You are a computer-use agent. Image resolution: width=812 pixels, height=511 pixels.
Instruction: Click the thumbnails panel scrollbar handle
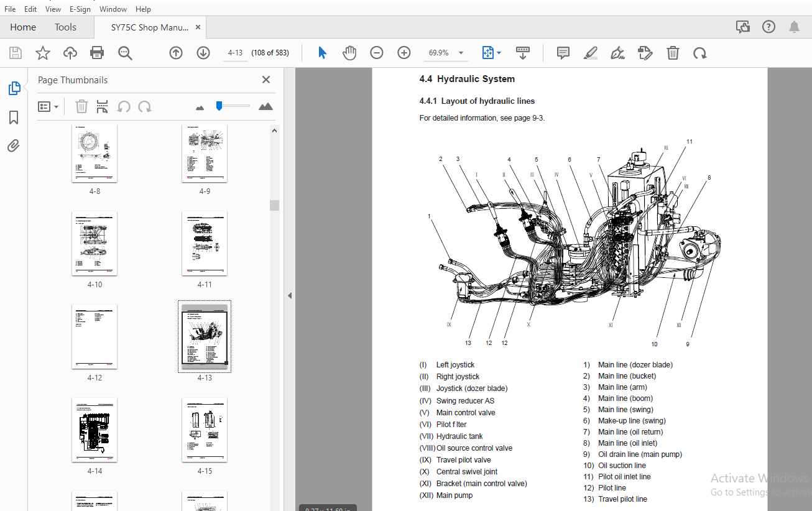pyautogui.click(x=274, y=205)
